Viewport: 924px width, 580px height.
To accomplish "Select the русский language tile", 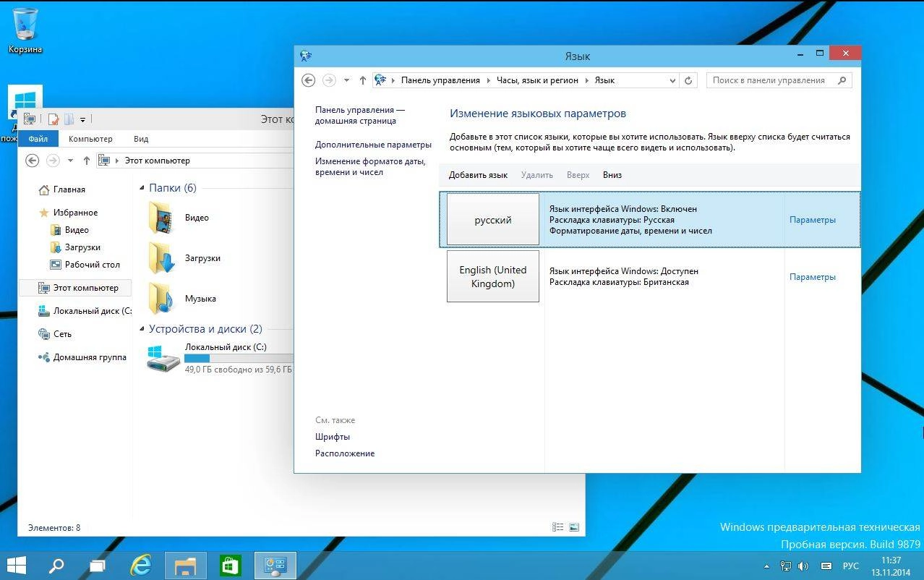I will click(x=493, y=219).
